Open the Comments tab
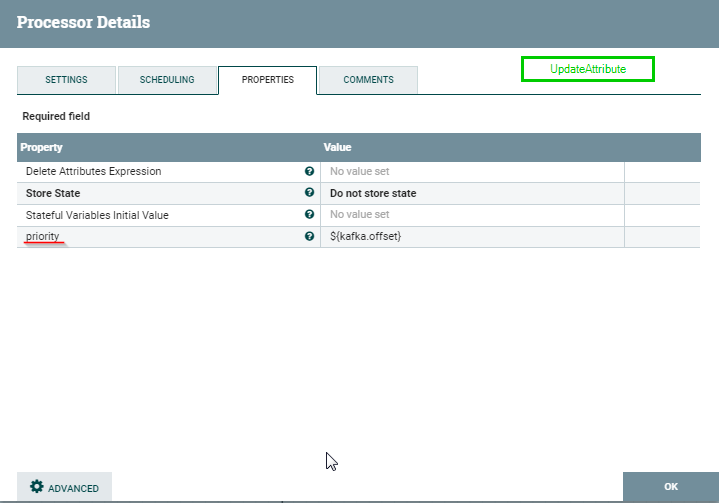 pyautogui.click(x=368, y=80)
